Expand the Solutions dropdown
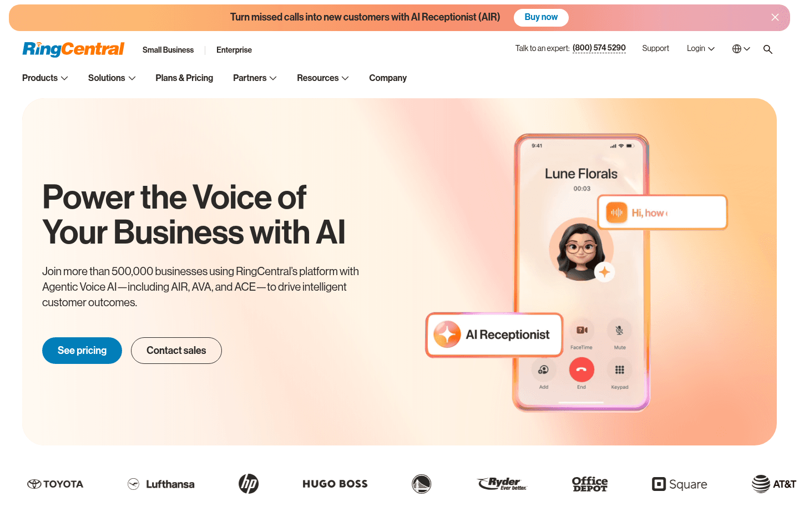Screen dimensions: 799x532 [x=112, y=78]
